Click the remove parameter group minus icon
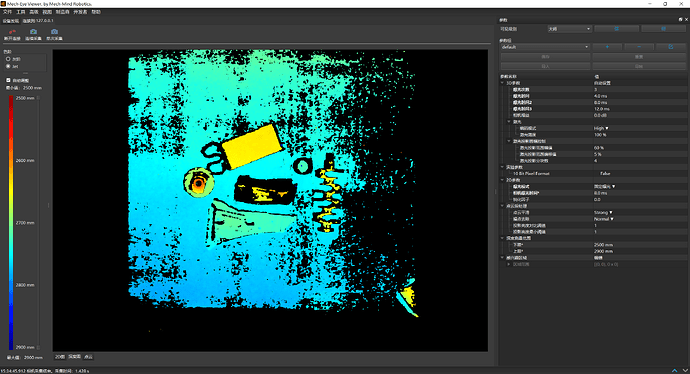Viewport: 690px width, 374px height. [x=639, y=47]
